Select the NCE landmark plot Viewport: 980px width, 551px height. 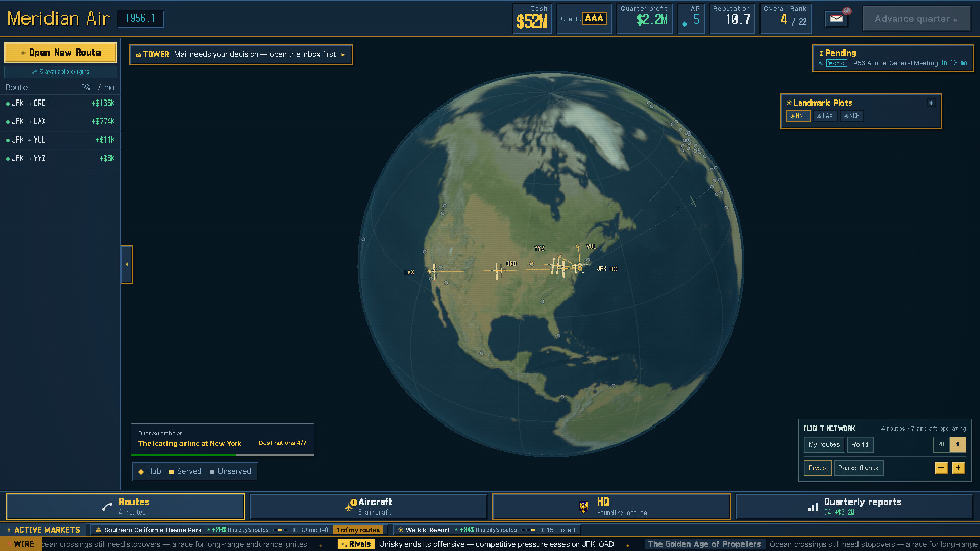pos(852,116)
